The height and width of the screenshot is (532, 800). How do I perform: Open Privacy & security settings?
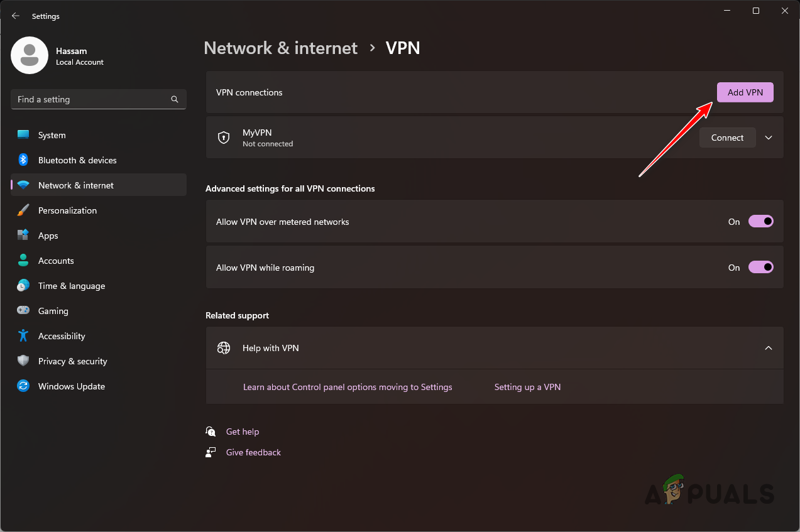pos(23,361)
